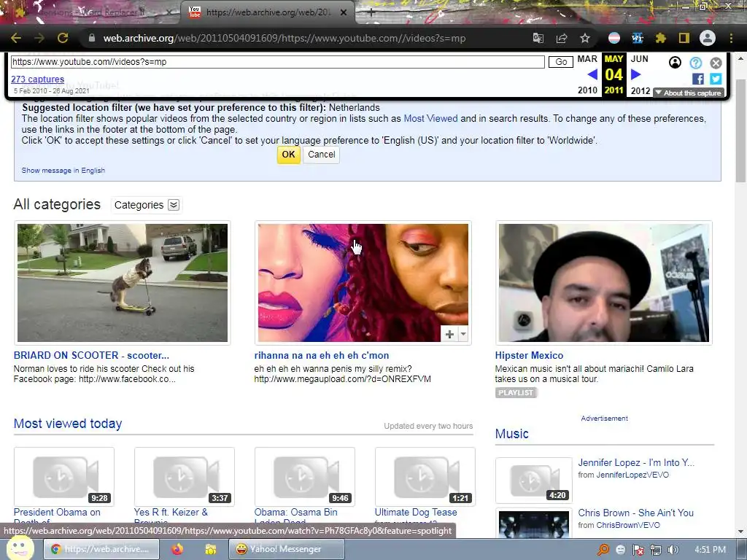This screenshot has height=560, width=747.
Task: Go to next capture with blue right arrow
Action: coord(635,74)
